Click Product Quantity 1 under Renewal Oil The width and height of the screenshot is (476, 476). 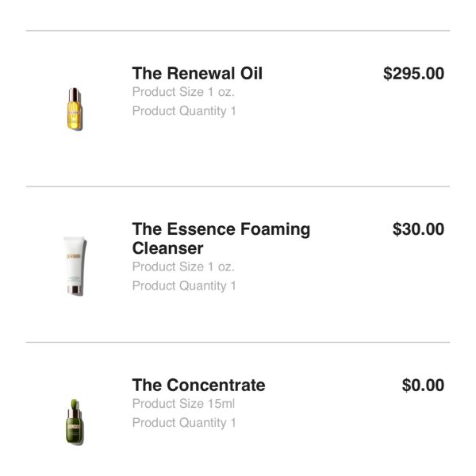tap(184, 111)
